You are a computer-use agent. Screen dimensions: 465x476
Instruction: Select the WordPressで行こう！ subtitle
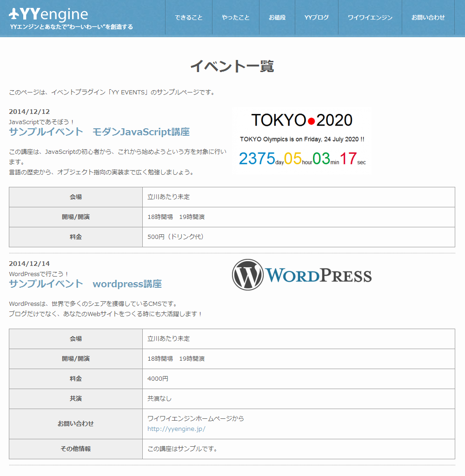(39, 274)
